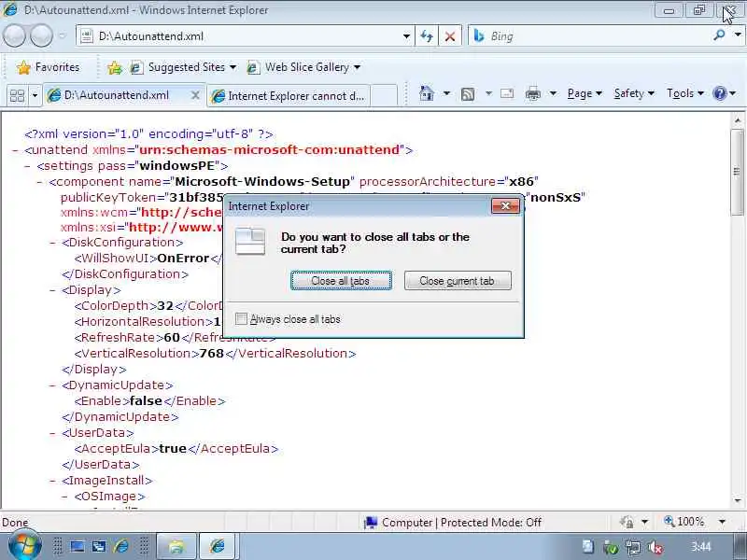This screenshot has height=560, width=747.
Task: Collapse the UserData XML node
Action: pyautogui.click(x=52, y=433)
